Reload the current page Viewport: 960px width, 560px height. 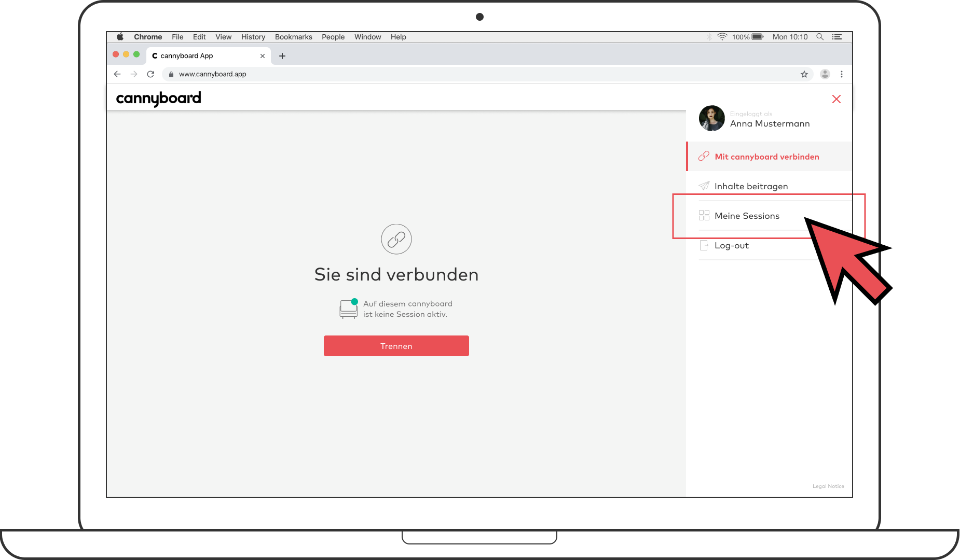[150, 74]
